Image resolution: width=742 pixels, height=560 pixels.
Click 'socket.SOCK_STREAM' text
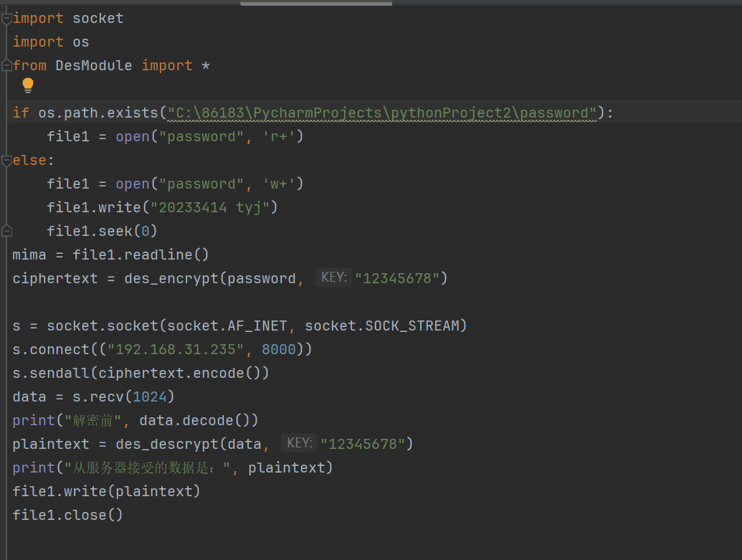pos(382,326)
